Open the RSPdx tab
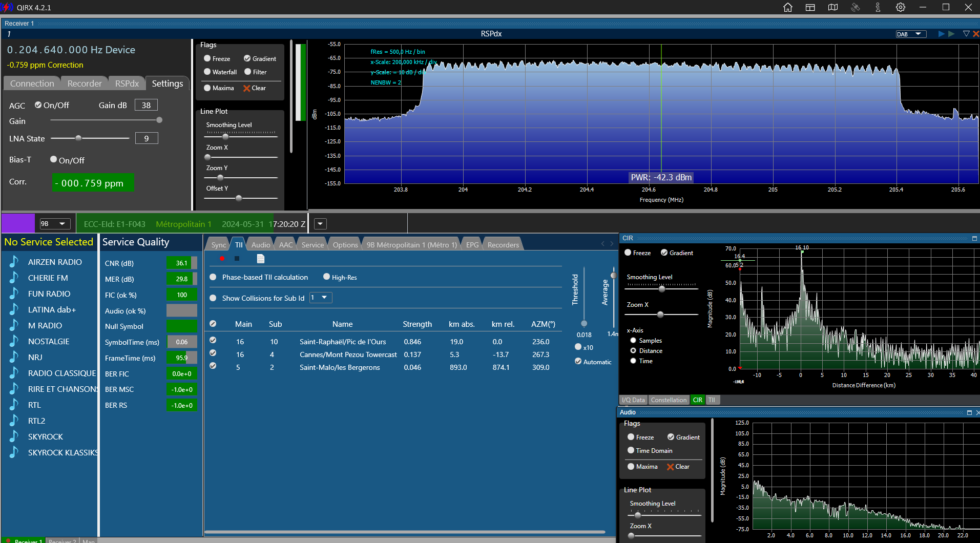The height and width of the screenshot is (543, 980). 127,83
